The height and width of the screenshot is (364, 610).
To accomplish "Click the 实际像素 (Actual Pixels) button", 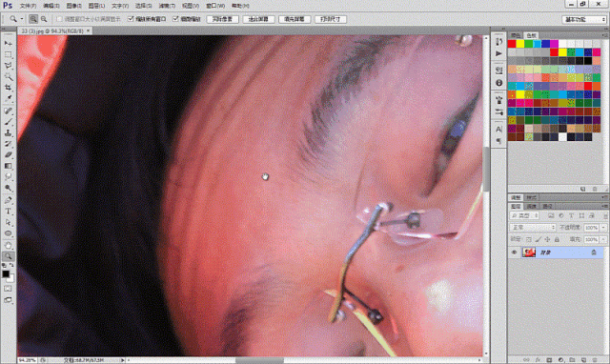I will [222, 19].
